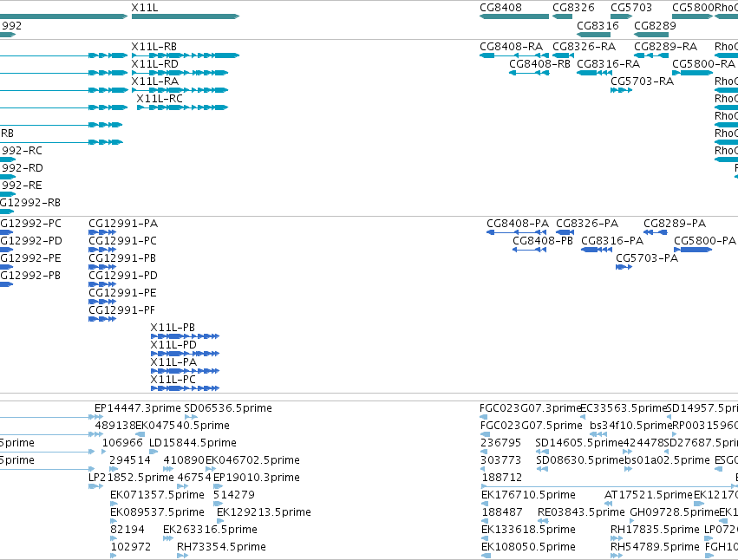Image resolution: width=738 pixels, height=560 pixels.
Task: Click the CG8289 gene label
Action: (x=655, y=25)
